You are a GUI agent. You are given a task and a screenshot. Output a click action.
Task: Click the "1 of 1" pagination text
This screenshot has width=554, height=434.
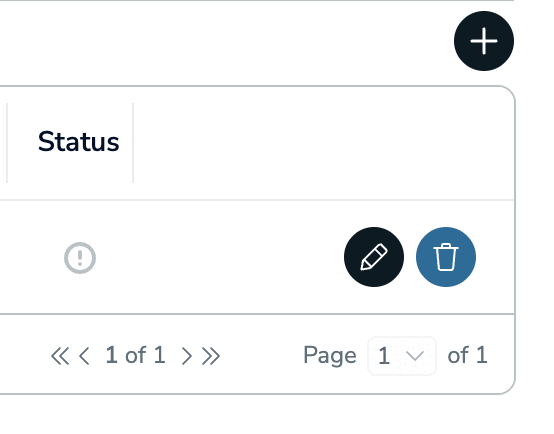135,355
